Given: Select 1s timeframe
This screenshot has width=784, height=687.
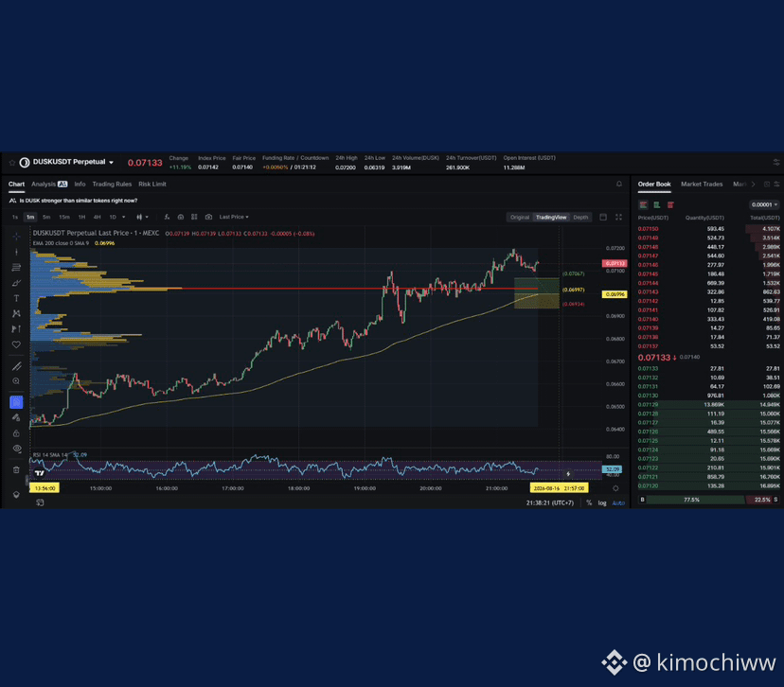Looking at the screenshot, I should tap(15, 217).
